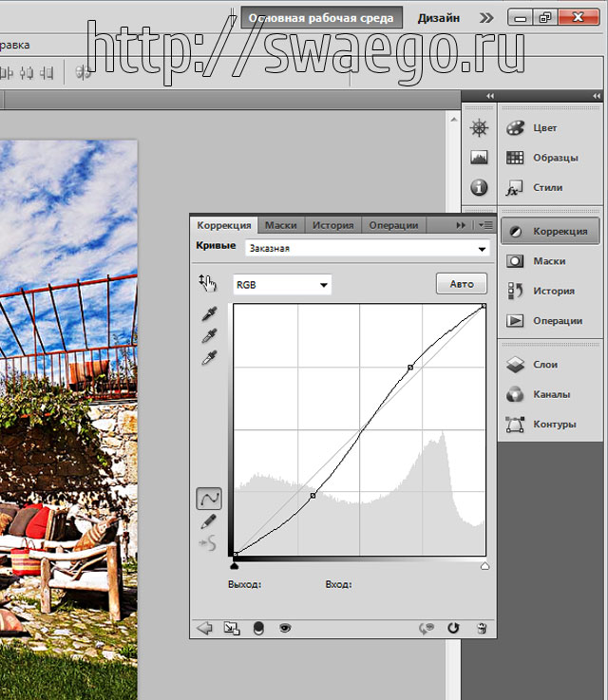Screen dimensions: 608x700
Task: Select the Дизайн workspace
Action: 439,18
